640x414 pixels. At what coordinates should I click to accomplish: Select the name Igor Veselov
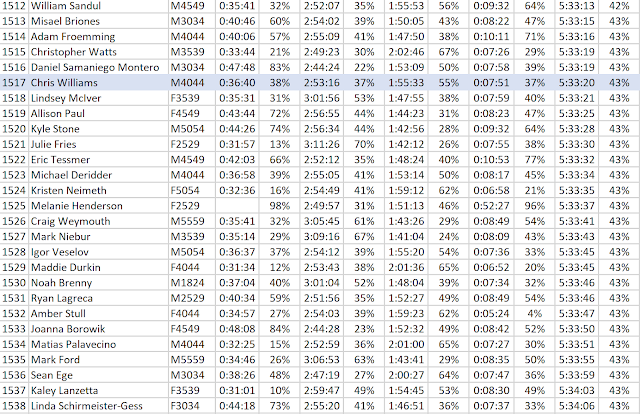[60, 252]
